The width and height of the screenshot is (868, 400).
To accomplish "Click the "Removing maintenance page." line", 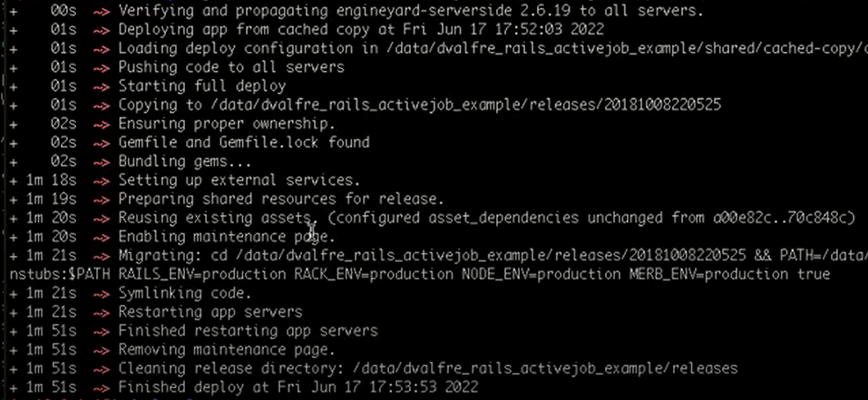I will 227,349.
